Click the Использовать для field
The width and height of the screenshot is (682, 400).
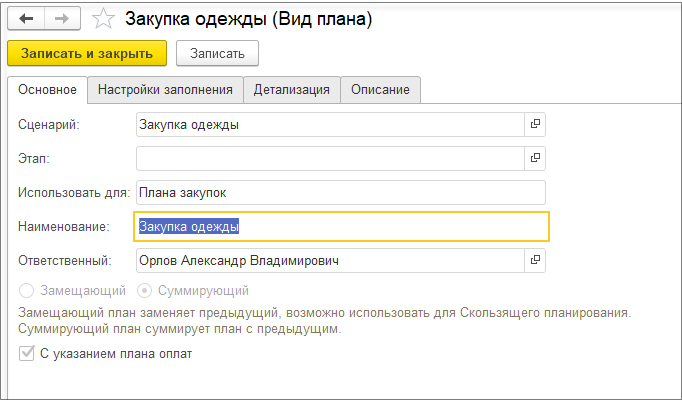pos(340,192)
